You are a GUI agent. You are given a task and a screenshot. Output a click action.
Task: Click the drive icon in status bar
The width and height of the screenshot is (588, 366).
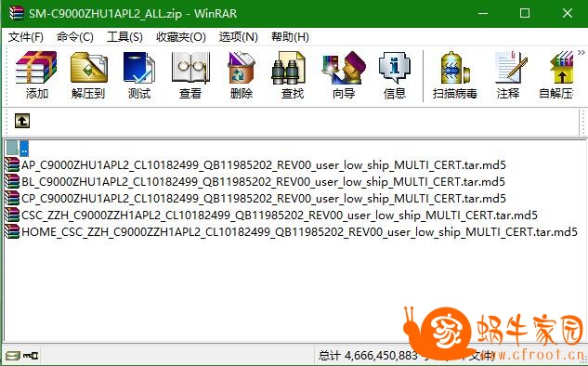[12, 355]
